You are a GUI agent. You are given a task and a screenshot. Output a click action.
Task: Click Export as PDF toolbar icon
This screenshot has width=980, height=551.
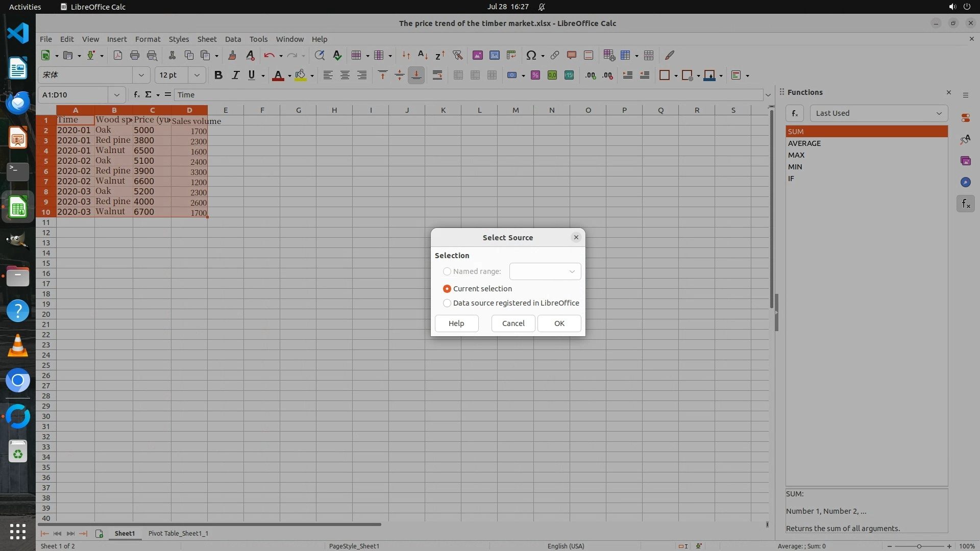pyautogui.click(x=118, y=55)
